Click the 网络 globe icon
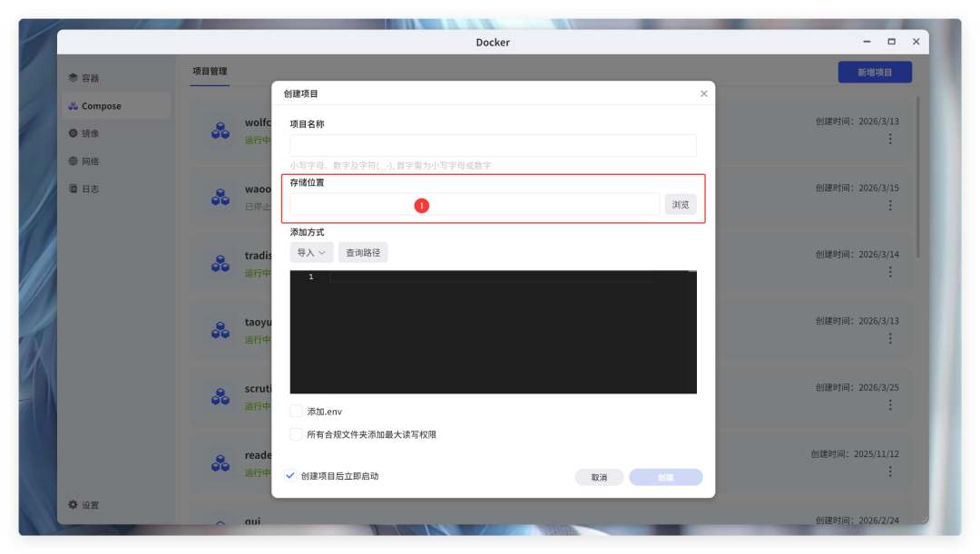 click(x=73, y=161)
